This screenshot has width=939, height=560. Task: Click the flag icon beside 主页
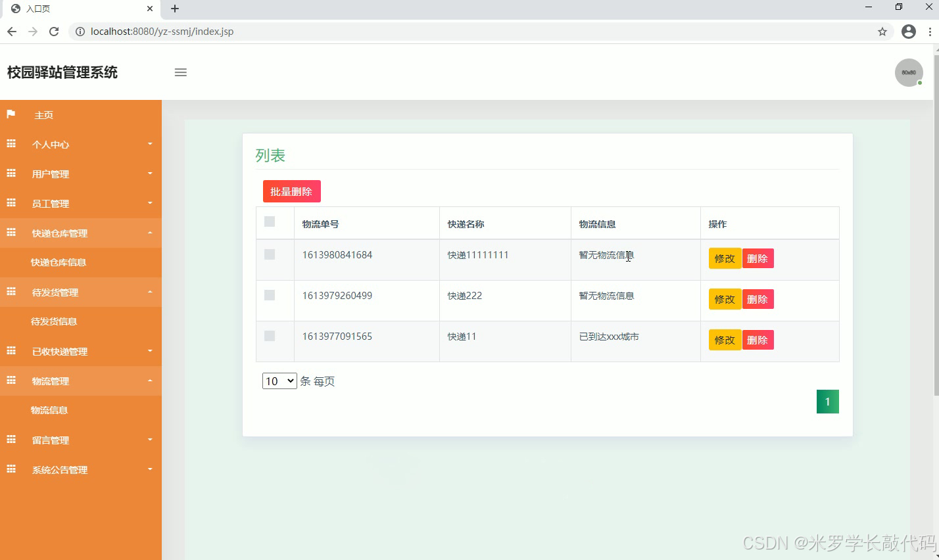coord(11,114)
